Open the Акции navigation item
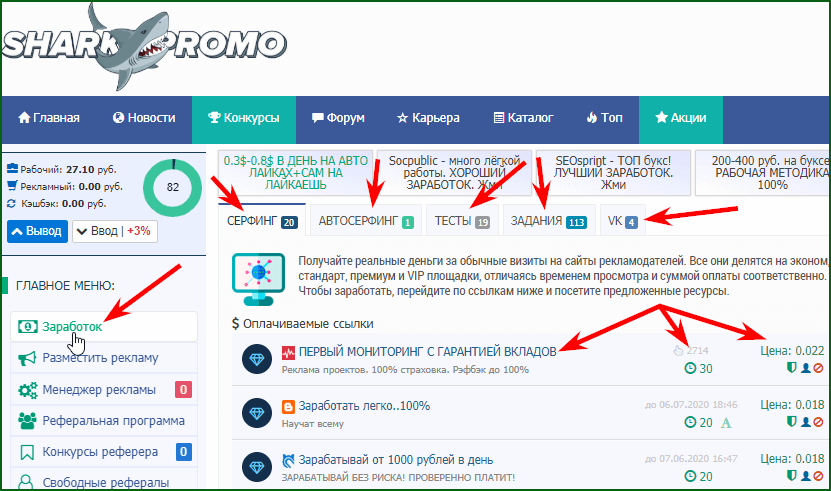Viewport: 831px width, 491px height. pos(681,118)
